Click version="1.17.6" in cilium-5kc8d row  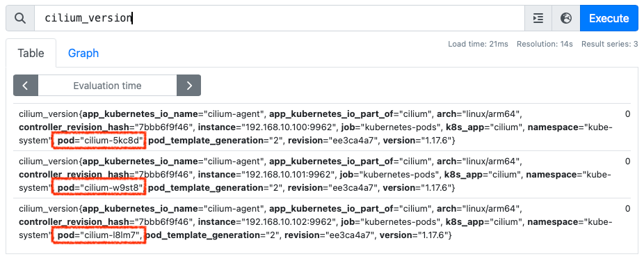[417, 141]
